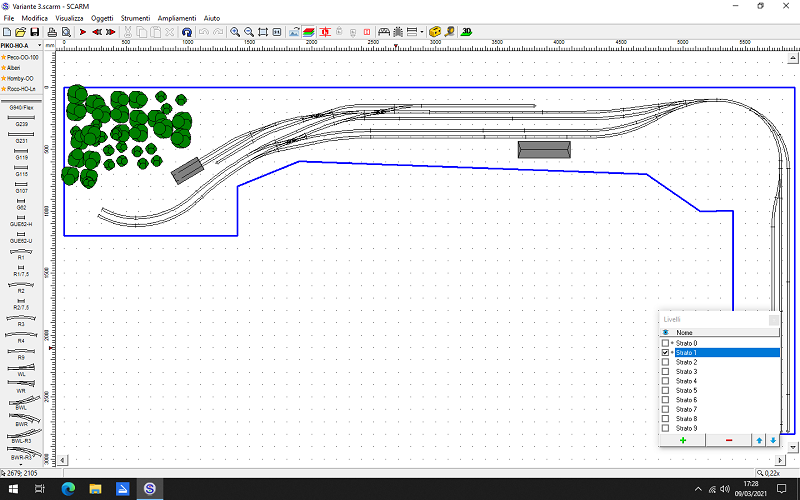Click green plus to add layer
The width and height of the screenshot is (800, 500).
(x=682, y=440)
